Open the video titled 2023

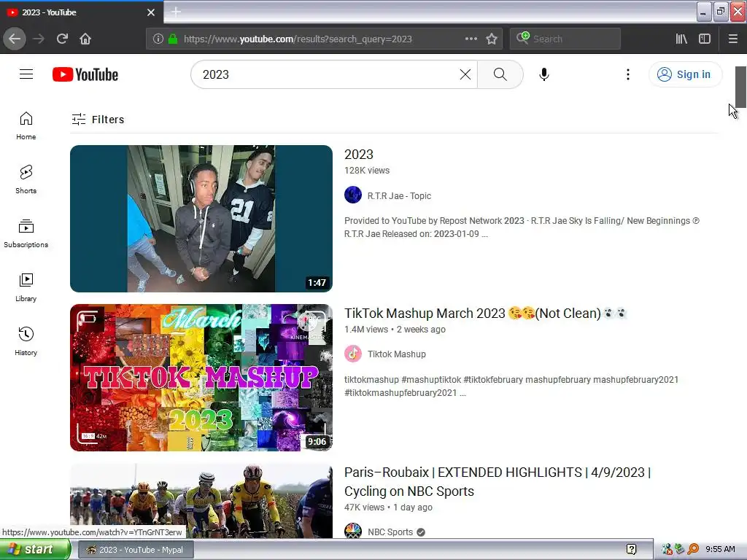click(x=359, y=155)
